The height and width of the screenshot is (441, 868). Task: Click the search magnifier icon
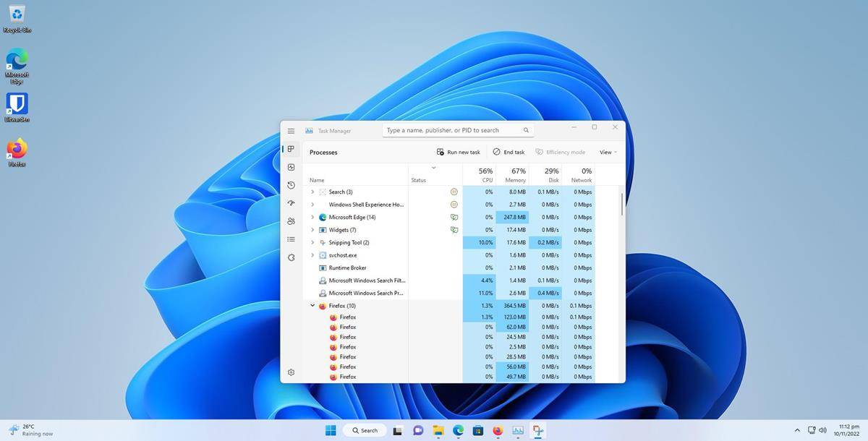point(526,130)
